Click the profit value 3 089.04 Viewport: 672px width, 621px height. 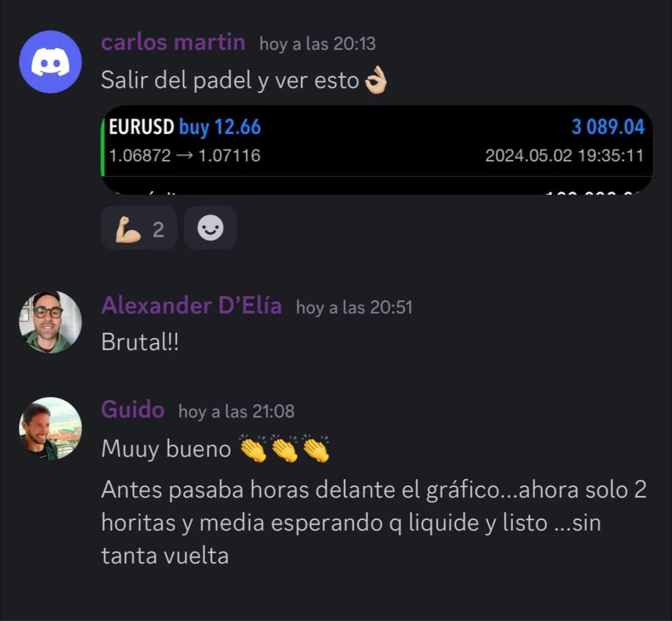click(608, 127)
